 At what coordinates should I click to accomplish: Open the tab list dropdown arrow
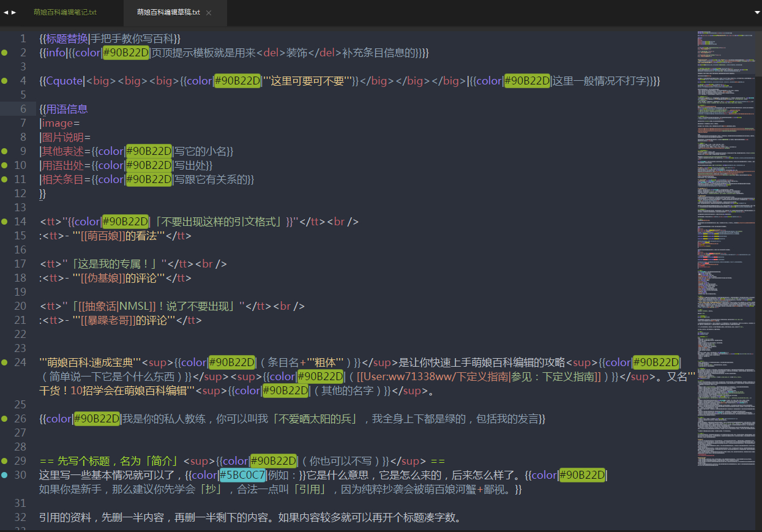point(756,12)
